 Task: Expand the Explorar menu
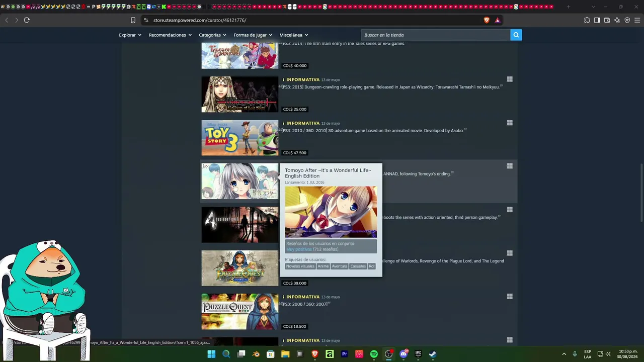pyautogui.click(x=130, y=35)
